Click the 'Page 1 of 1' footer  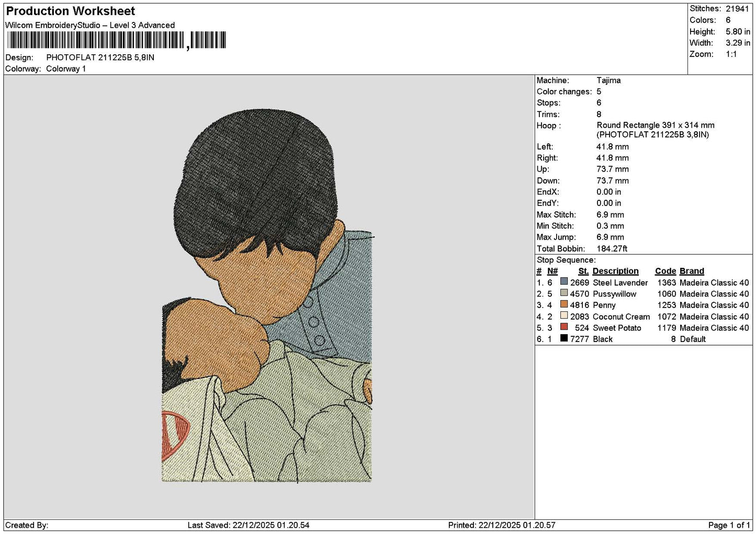tap(729, 525)
